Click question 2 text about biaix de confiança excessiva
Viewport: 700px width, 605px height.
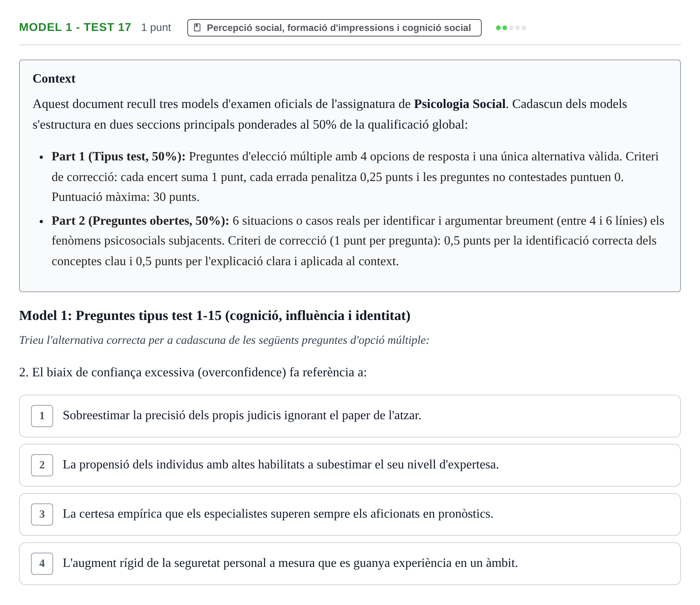[x=193, y=372]
